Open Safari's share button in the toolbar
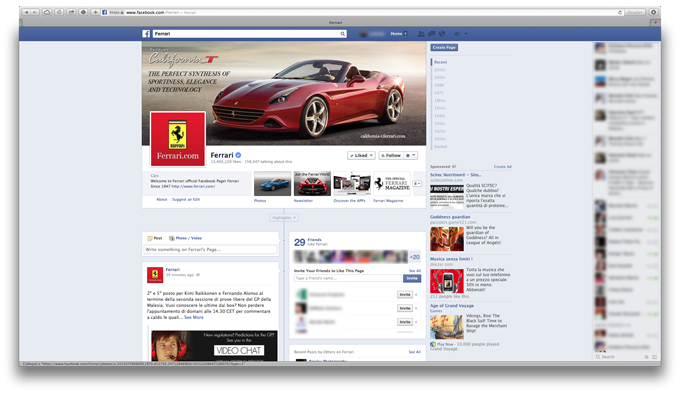680x400 pixels. pyautogui.click(x=71, y=12)
